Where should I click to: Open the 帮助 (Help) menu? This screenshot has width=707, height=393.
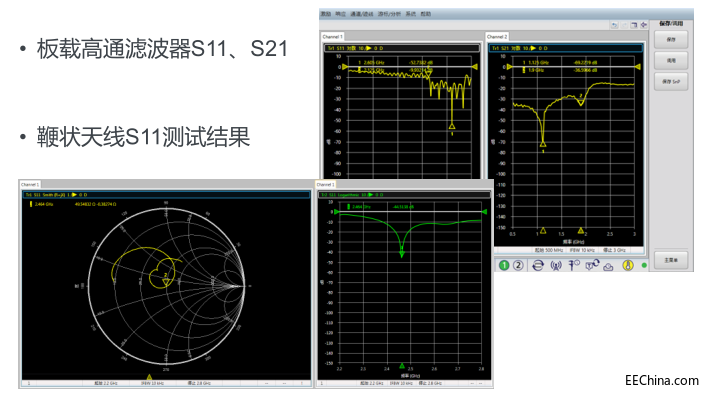click(x=426, y=14)
